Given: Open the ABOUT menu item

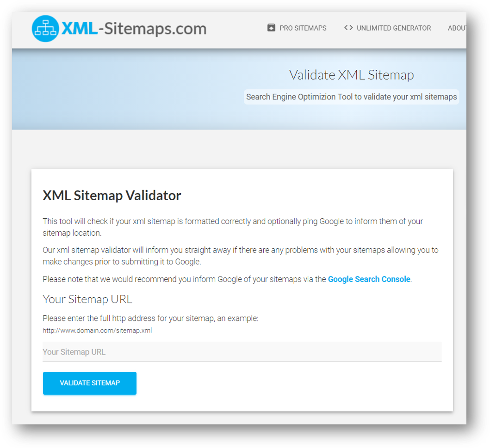Looking at the screenshot, I should tap(457, 28).
